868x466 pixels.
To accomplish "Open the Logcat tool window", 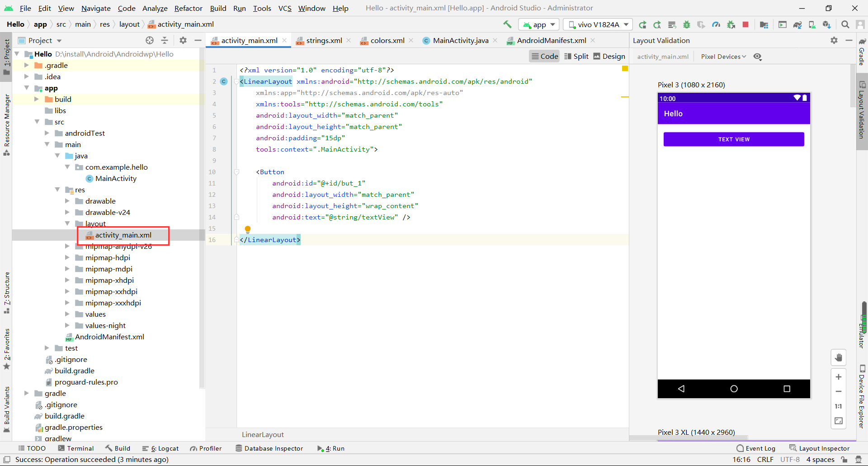I will coord(160,448).
